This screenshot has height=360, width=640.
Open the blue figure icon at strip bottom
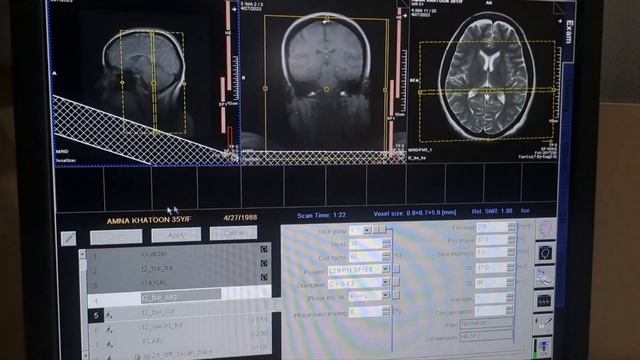coord(544,347)
